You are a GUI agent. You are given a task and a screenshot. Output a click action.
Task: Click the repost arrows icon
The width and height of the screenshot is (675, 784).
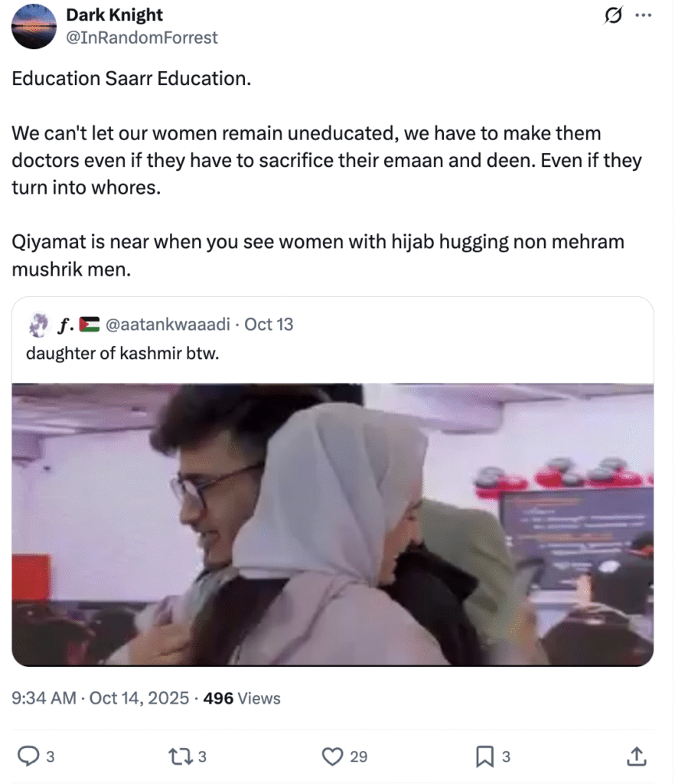pos(180,756)
